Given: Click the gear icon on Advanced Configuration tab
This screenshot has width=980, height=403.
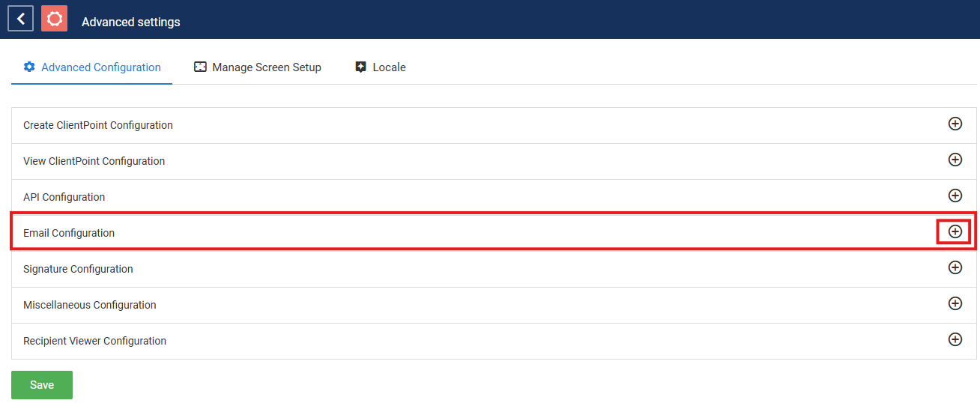Looking at the screenshot, I should click(x=29, y=67).
